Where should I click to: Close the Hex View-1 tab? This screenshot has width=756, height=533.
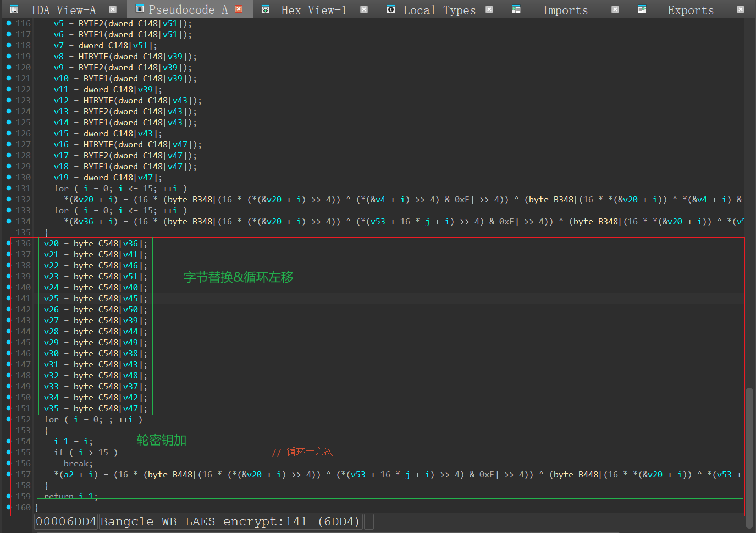click(364, 9)
